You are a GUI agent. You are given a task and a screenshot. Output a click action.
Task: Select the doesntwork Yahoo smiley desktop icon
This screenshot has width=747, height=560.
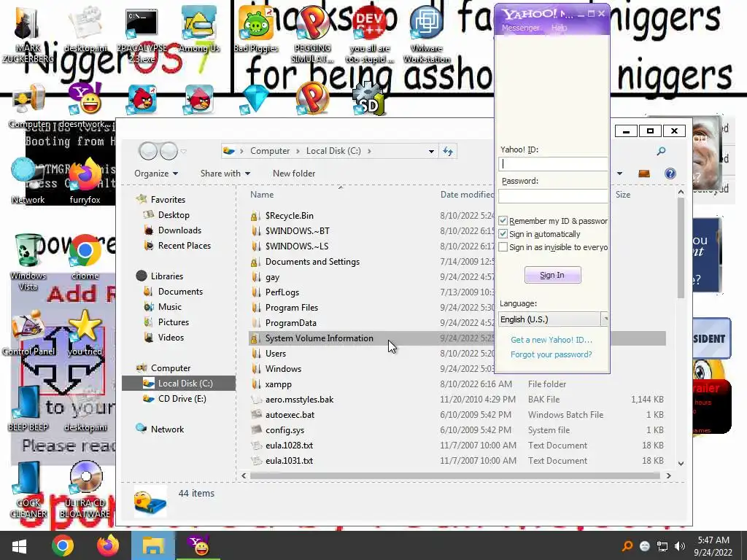click(85, 106)
